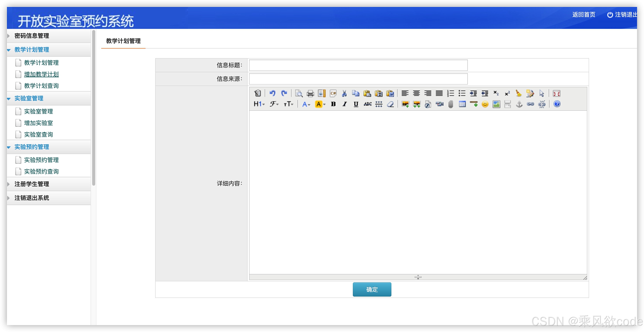Click the print icon in the editor
This screenshot has width=644, height=332.
click(310, 93)
